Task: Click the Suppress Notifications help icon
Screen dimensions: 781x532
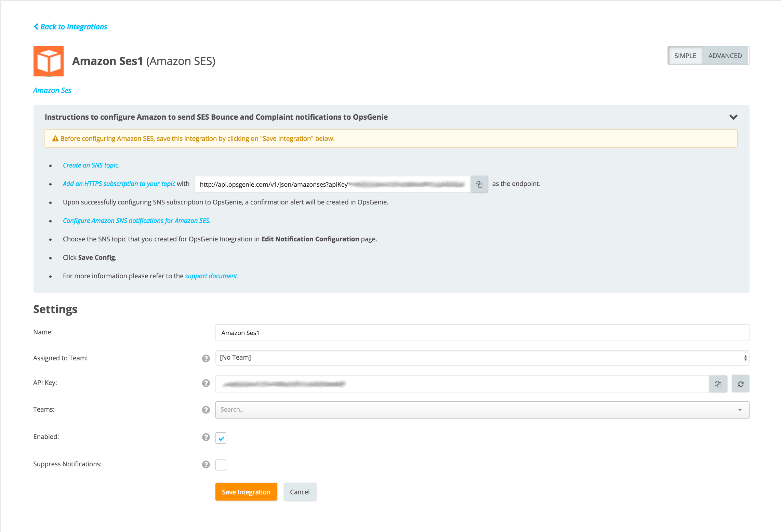Action: (206, 464)
